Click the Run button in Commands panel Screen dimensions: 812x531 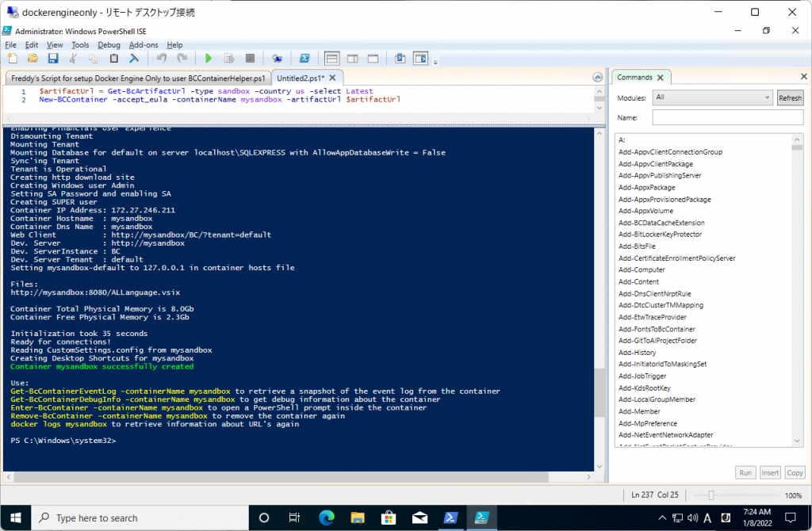coord(745,472)
